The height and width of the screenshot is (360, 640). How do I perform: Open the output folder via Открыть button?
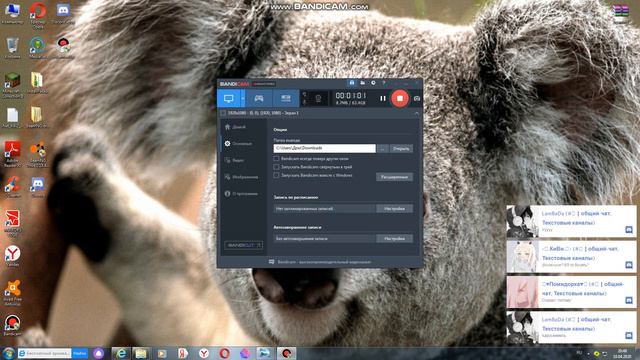[401, 149]
